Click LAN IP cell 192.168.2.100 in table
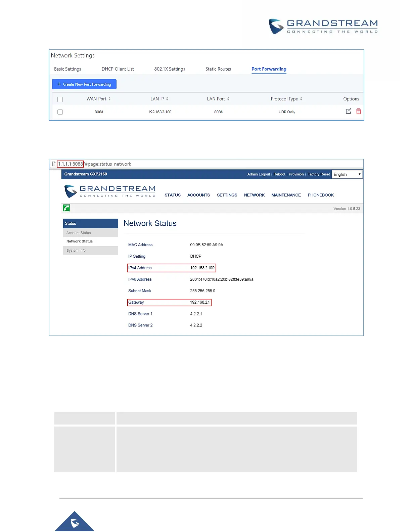Screen dimensions: 411x532 [x=160, y=112]
